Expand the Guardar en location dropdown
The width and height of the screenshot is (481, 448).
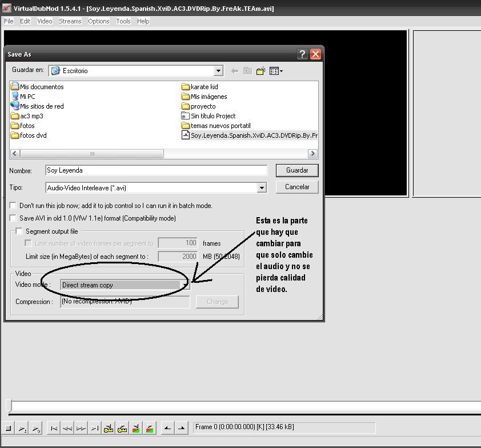point(218,71)
